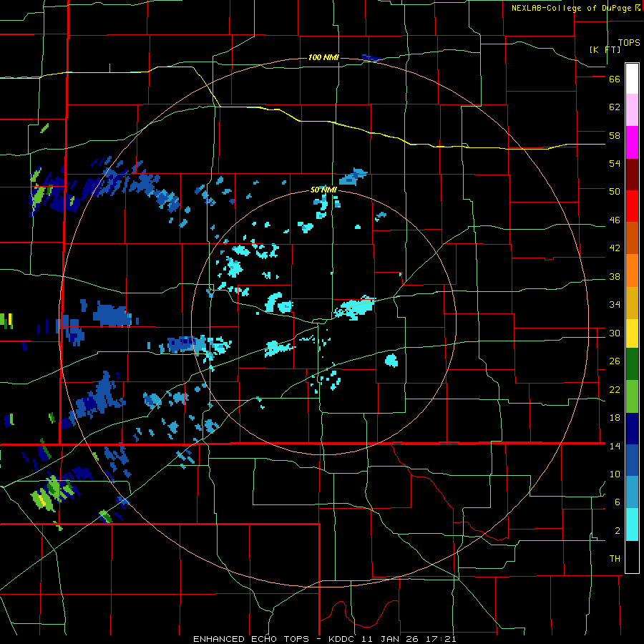The image size is (644, 644).
Task: Click the dark red legend swatch
Action: click(x=632, y=175)
